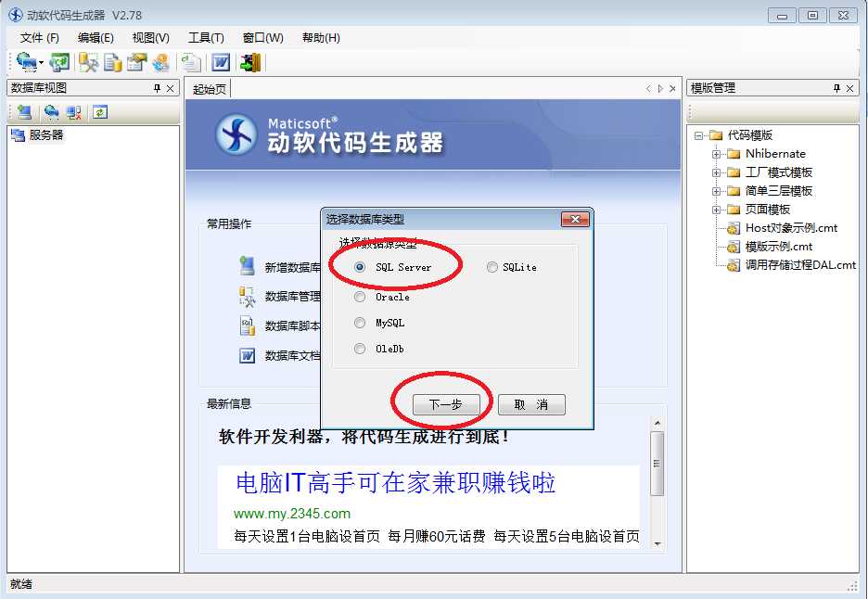Click the scrollbar thumb in 最新信息 panel
Viewport: 868px width, 599px height.
point(657,464)
